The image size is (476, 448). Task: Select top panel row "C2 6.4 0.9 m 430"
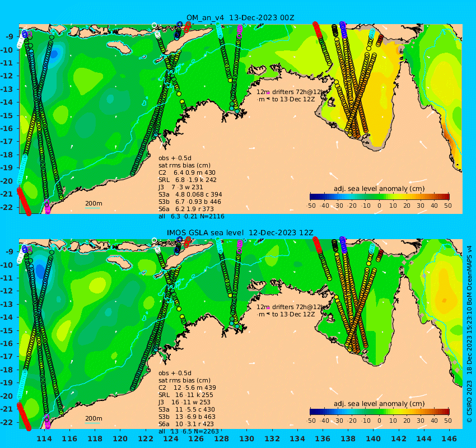(187, 172)
